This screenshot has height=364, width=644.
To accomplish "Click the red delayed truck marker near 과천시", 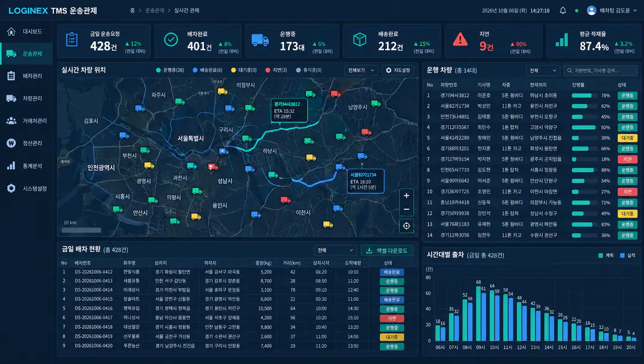I will coord(213,167).
